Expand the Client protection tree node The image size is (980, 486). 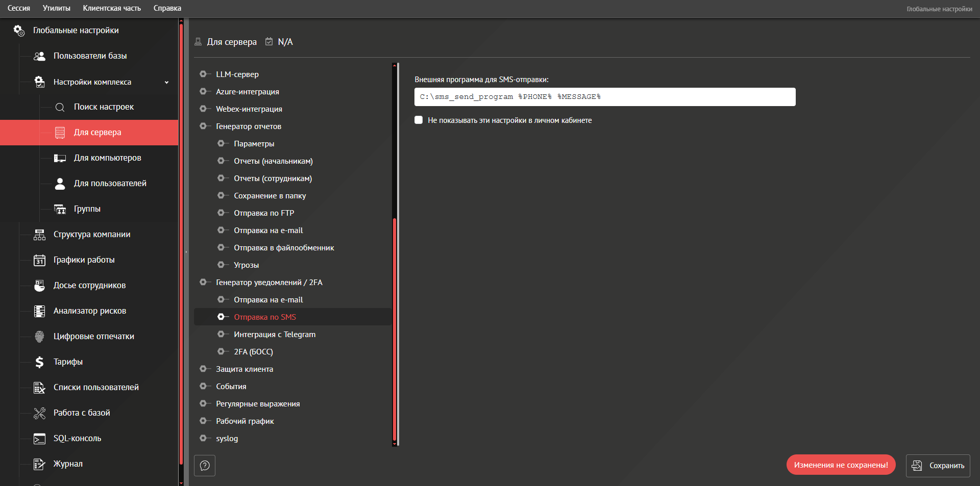click(x=203, y=369)
